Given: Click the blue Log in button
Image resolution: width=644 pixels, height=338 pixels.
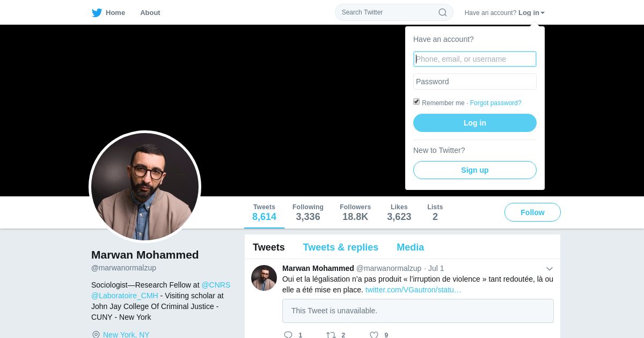Looking at the screenshot, I should click(x=475, y=123).
